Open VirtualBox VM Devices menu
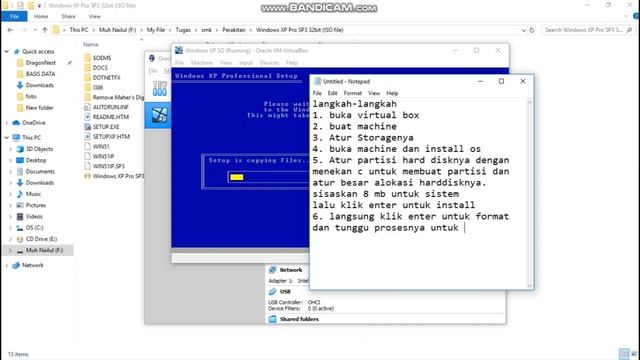Screen dimensions: 640x360 269,63
